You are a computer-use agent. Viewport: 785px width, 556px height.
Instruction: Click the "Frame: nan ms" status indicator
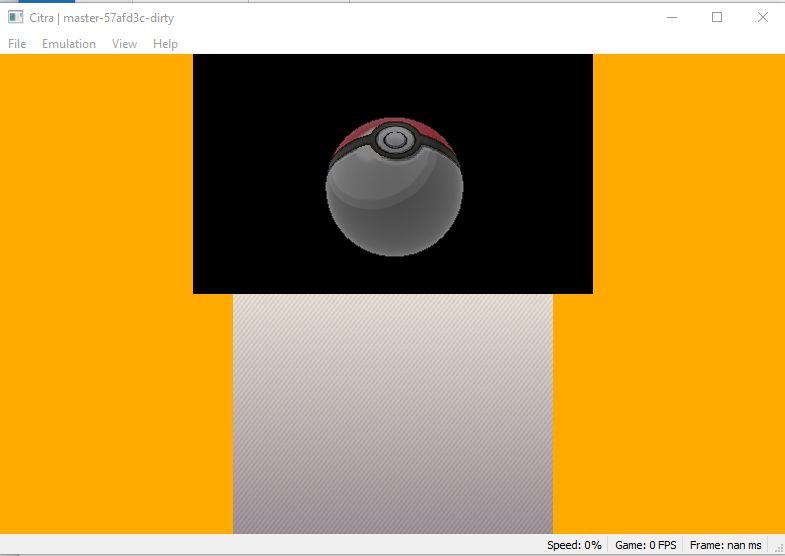coord(725,545)
